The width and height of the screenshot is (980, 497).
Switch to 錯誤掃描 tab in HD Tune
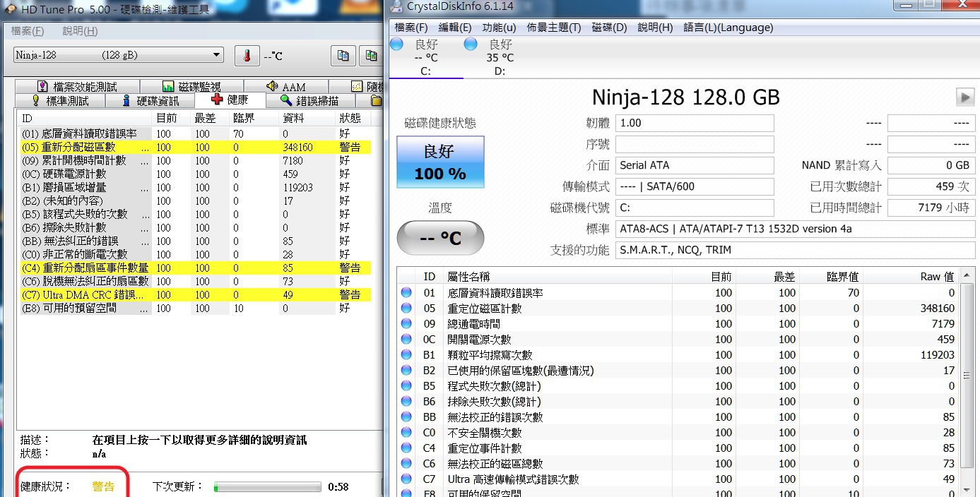[x=309, y=101]
